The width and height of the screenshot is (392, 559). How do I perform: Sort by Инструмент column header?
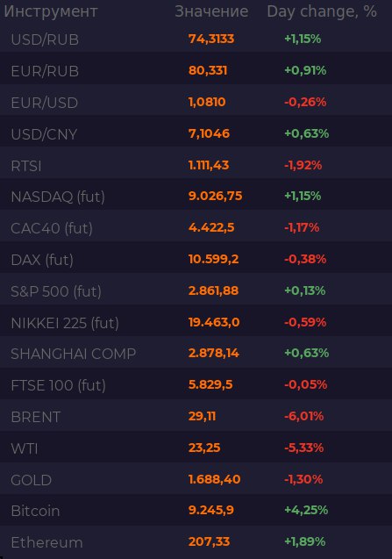[51, 11]
